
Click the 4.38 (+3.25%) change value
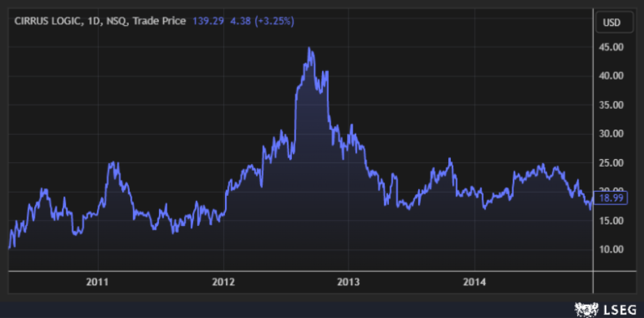tap(261, 22)
